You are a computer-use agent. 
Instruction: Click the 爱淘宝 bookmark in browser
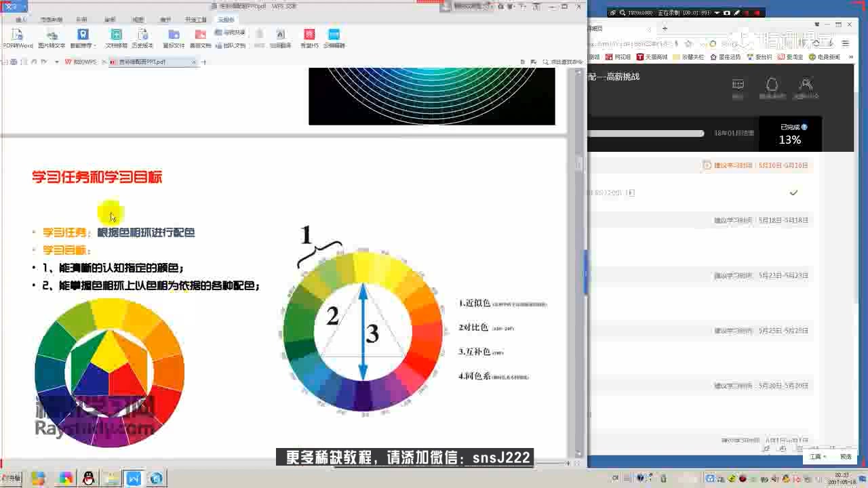[x=791, y=57]
